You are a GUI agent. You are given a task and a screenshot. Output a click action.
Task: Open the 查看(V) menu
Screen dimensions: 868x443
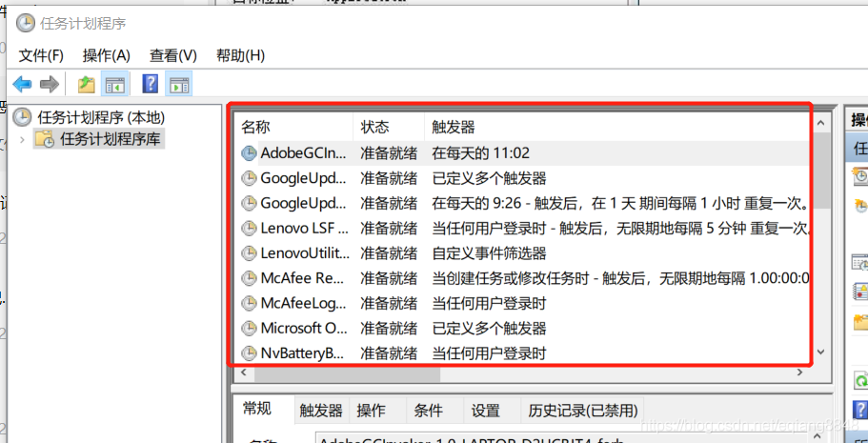click(x=173, y=55)
